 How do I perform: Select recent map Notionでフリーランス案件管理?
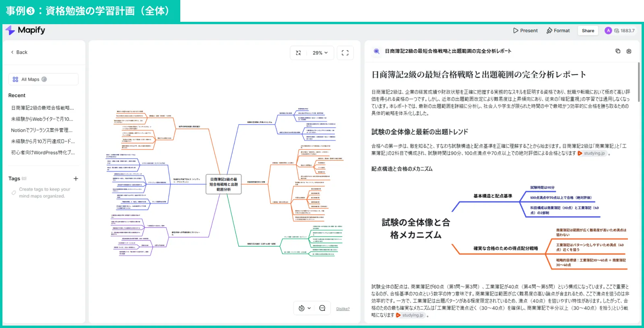(42, 130)
